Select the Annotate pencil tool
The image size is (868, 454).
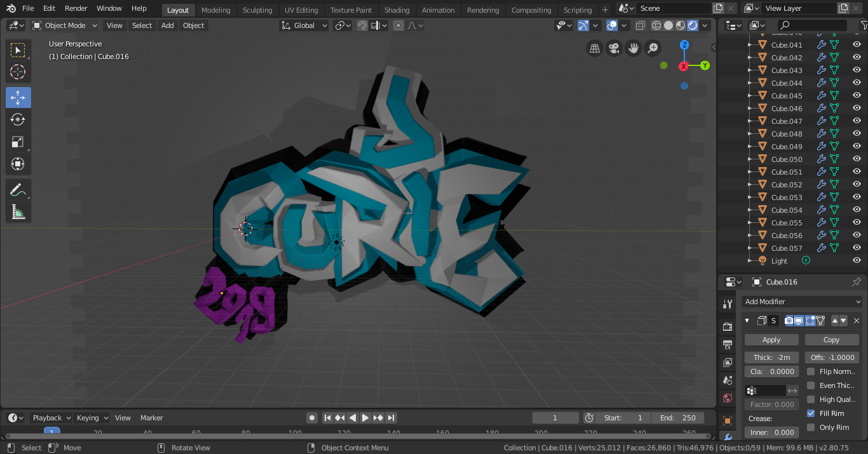click(x=18, y=189)
